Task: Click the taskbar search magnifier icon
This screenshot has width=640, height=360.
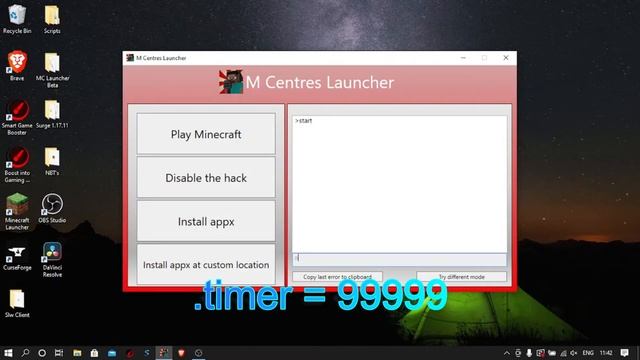Action: point(25,353)
